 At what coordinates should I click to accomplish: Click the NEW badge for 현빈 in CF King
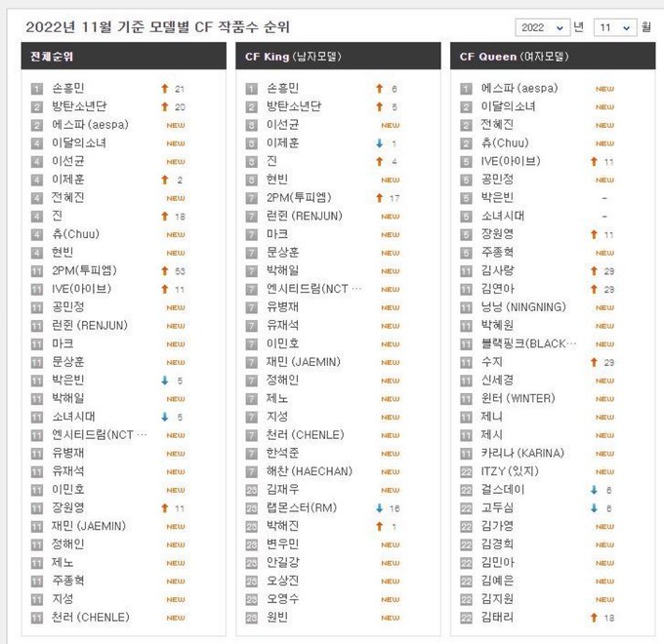coord(391,180)
